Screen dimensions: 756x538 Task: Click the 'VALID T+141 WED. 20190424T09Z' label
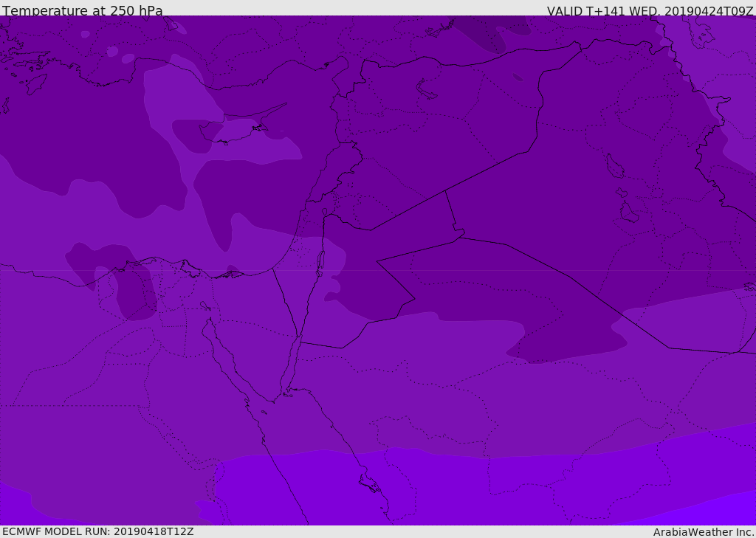tap(650, 11)
